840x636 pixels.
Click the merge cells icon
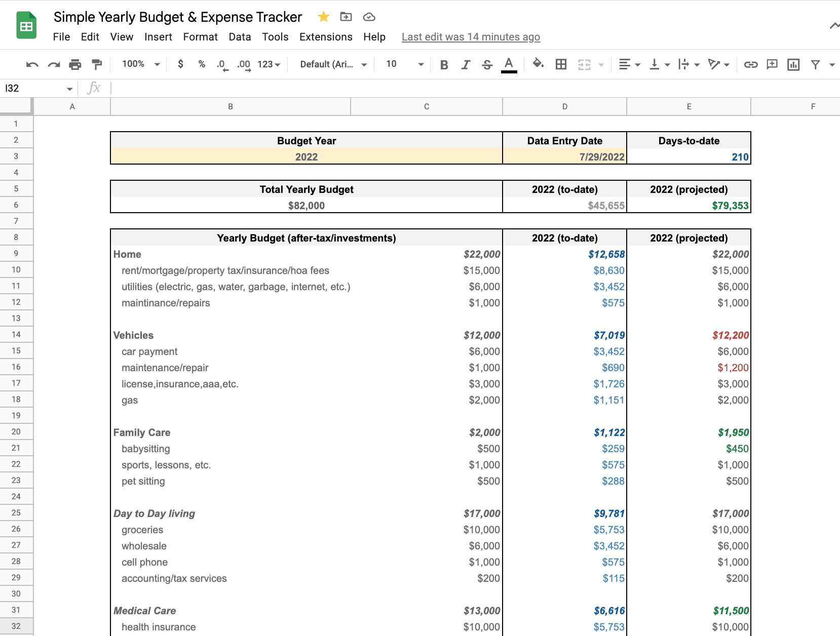coord(584,64)
